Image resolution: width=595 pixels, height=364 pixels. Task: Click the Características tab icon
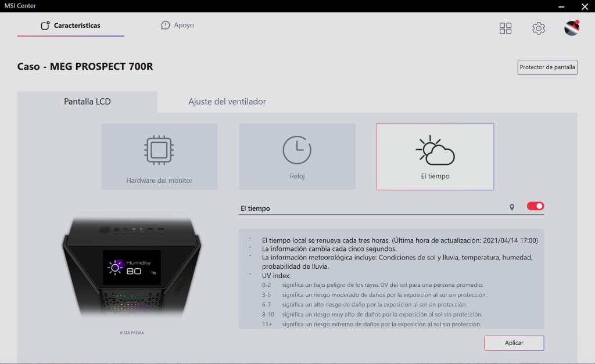click(45, 26)
